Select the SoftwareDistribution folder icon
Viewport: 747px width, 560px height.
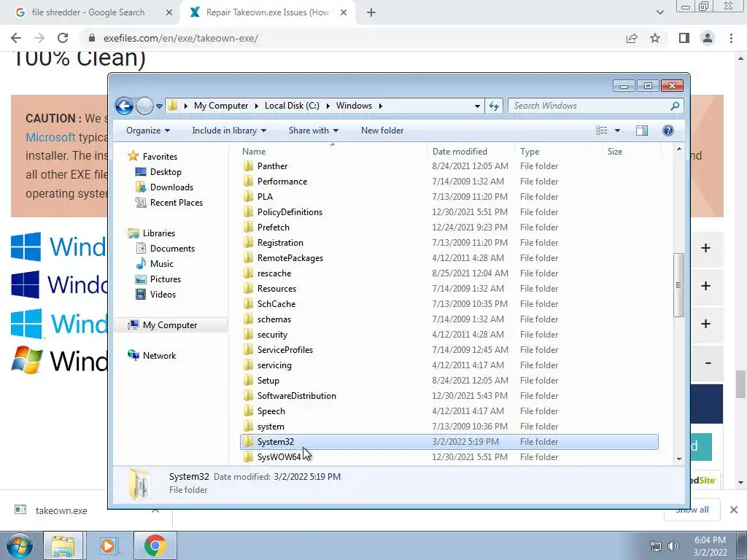[x=248, y=396]
